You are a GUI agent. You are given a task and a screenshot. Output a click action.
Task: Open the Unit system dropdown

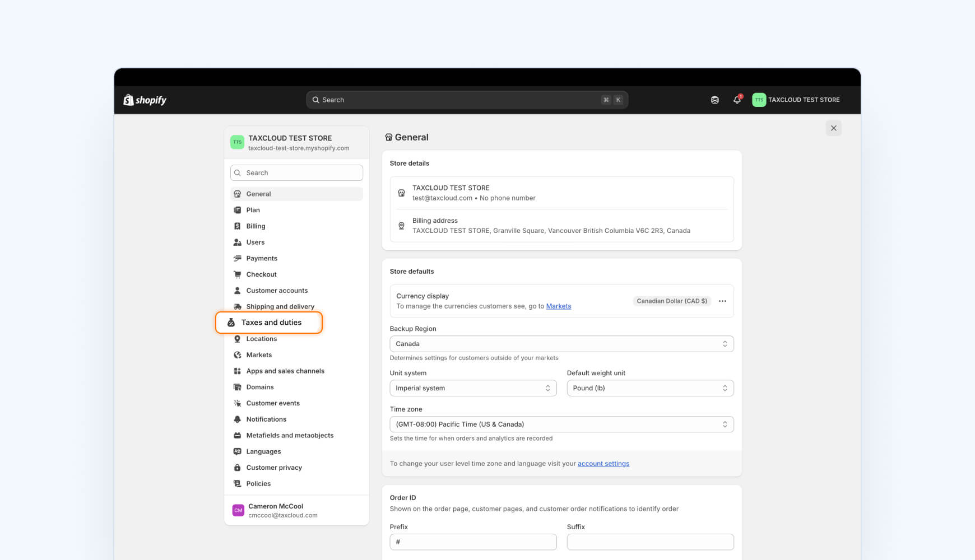coord(472,388)
